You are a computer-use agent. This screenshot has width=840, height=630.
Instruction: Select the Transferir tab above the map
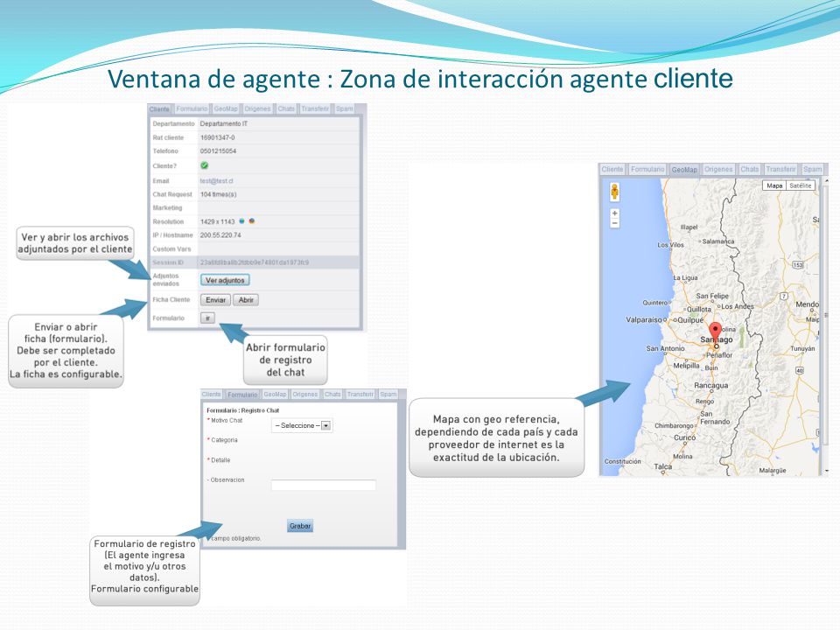coord(780,169)
